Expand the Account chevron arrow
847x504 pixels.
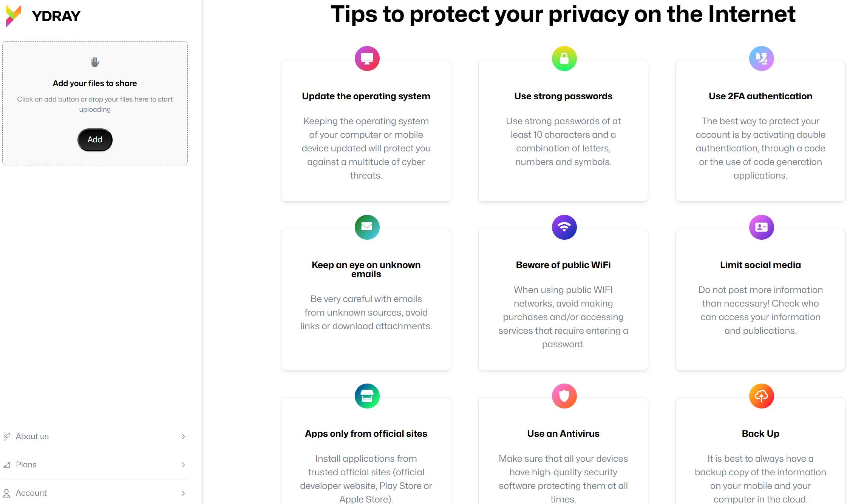(x=183, y=493)
